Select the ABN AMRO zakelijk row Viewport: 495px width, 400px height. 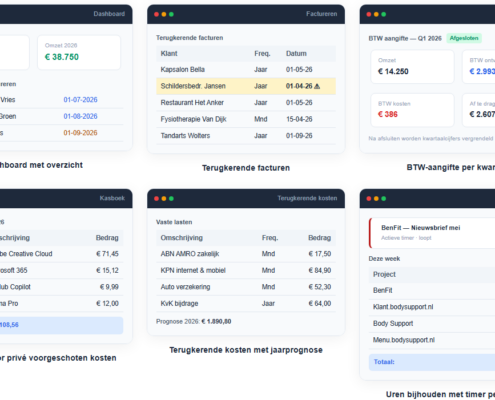246,254
